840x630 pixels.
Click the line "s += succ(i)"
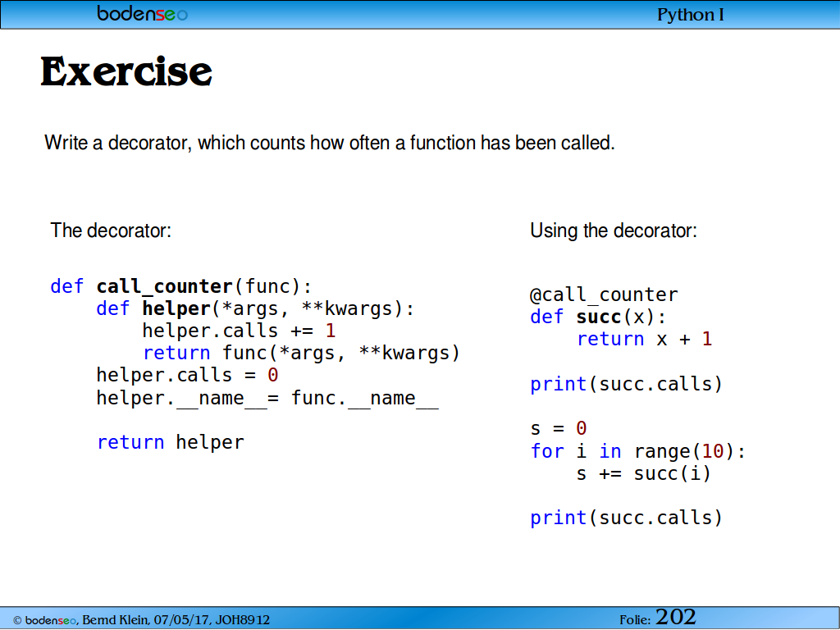643,473
